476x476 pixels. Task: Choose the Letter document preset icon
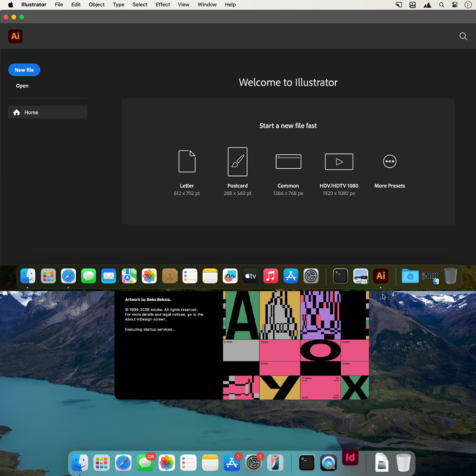pos(187,161)
